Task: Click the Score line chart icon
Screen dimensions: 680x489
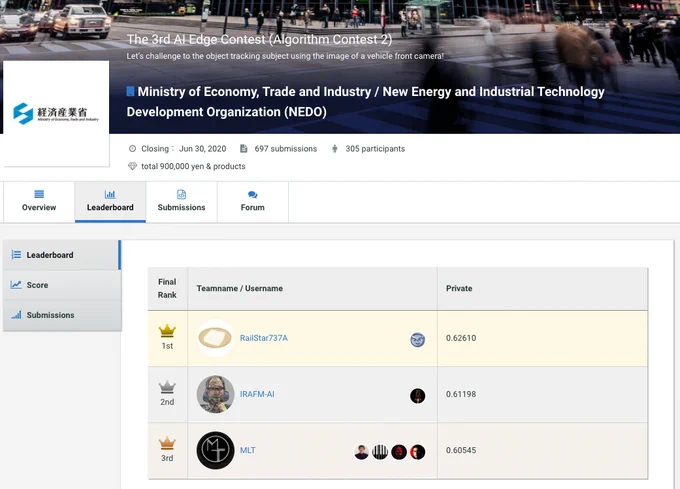Action: coord(16,284)
